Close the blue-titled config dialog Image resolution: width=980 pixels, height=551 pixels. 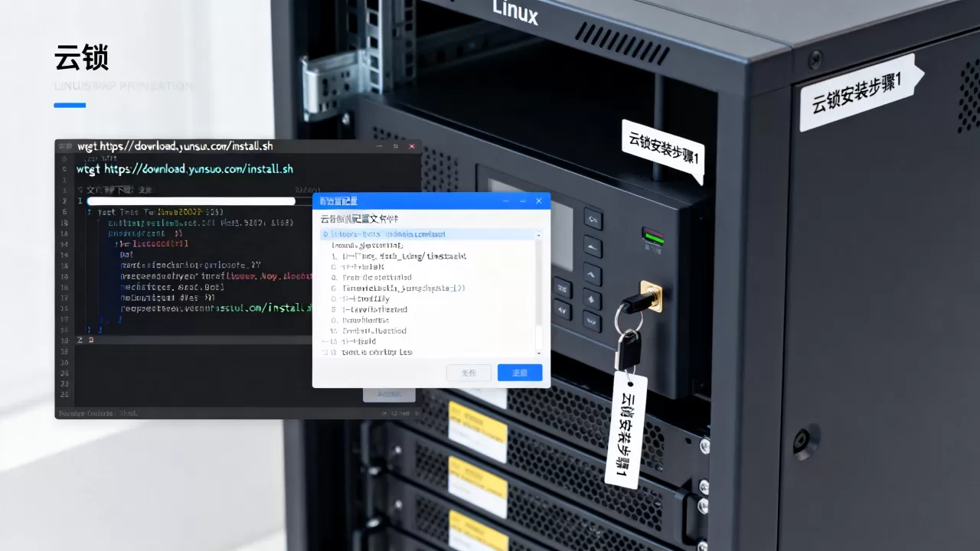(539, 201)
